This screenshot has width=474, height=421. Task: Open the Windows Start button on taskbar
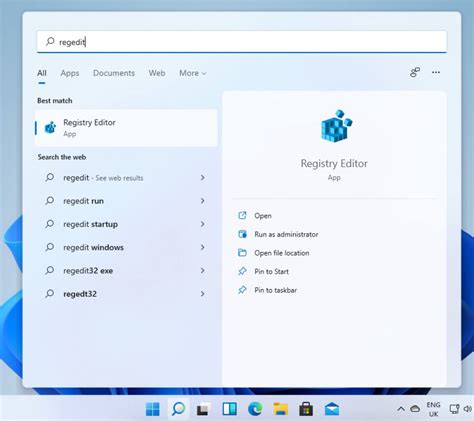(x=153, y=409)
